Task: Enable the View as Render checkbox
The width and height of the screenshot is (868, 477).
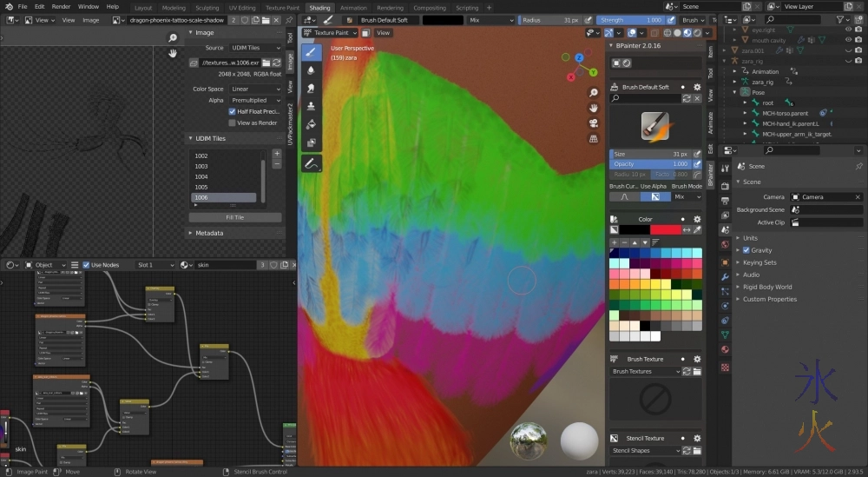Action: point(232,123)
